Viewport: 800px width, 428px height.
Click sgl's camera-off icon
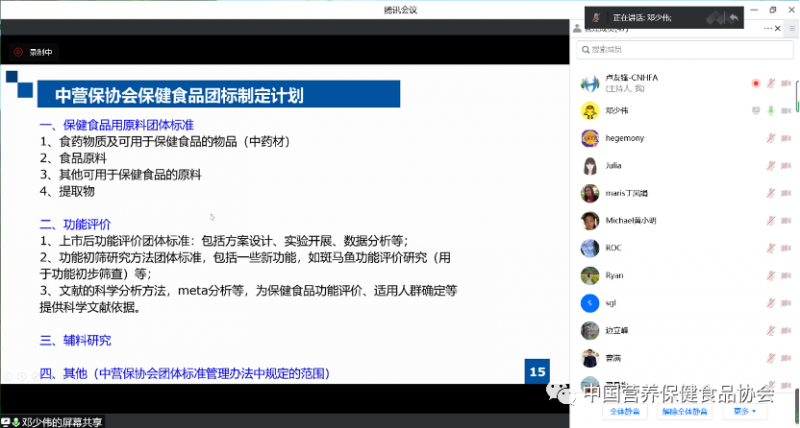coord(786,303)
